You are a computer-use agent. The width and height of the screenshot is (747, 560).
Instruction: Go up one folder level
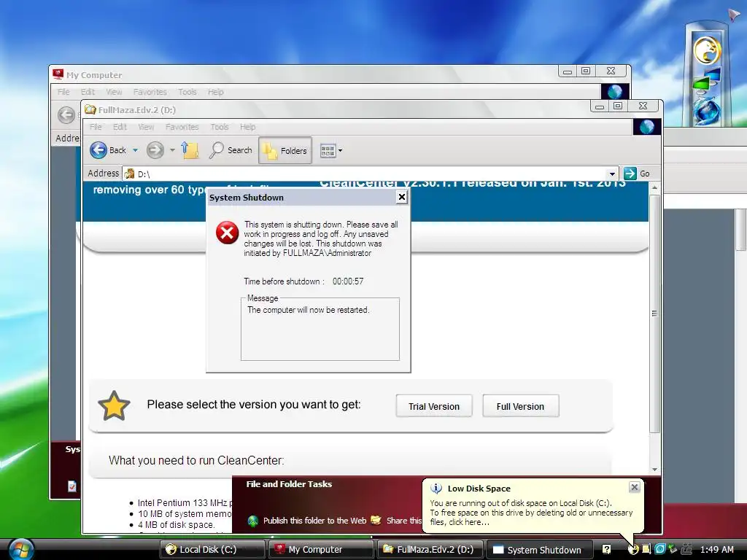coord(190,150)
